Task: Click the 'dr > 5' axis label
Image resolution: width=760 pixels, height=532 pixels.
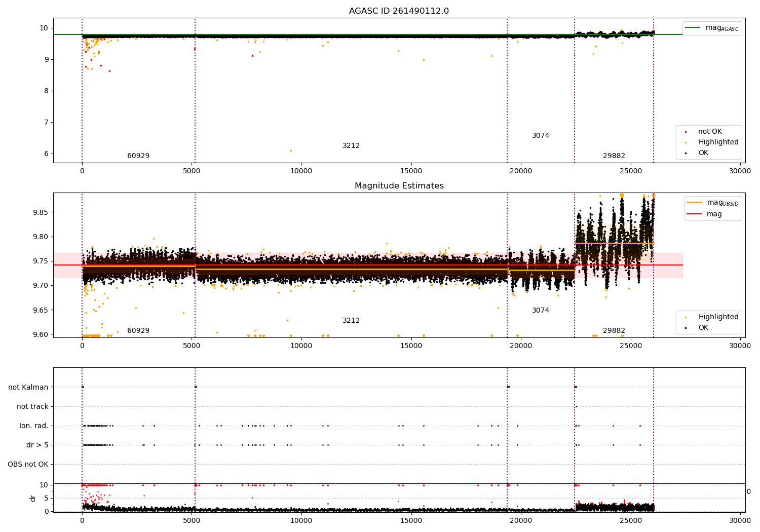Action: click(37, 445)
